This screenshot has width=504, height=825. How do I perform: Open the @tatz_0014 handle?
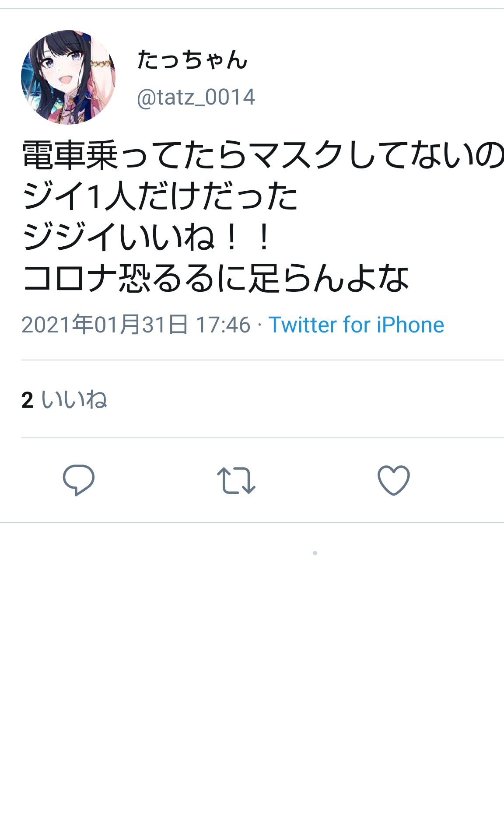click(196, 97)
